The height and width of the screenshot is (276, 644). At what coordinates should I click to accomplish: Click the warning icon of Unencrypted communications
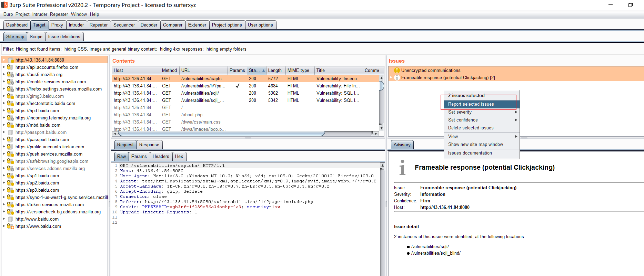397,70
